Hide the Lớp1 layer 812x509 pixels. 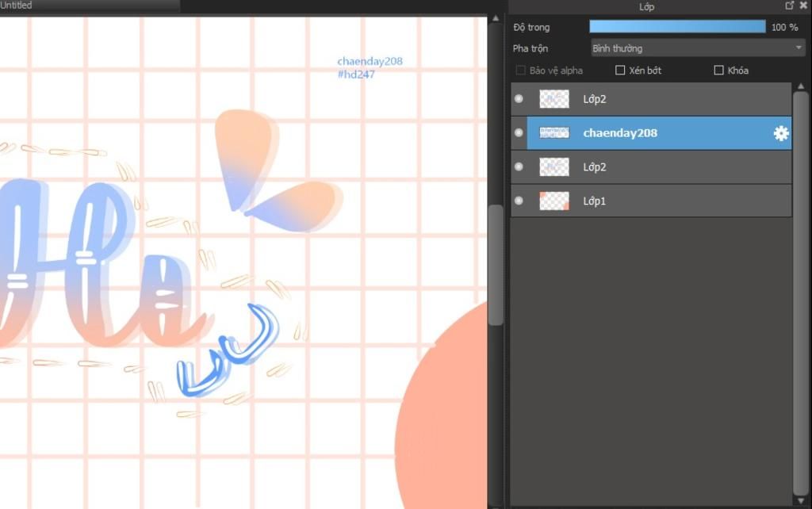pos(519,201)
